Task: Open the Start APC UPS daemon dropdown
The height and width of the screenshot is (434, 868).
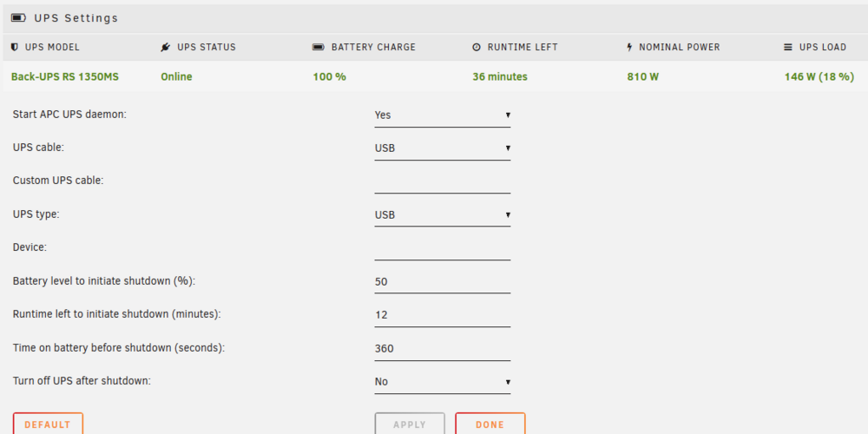Action: (x=443, y=115)
